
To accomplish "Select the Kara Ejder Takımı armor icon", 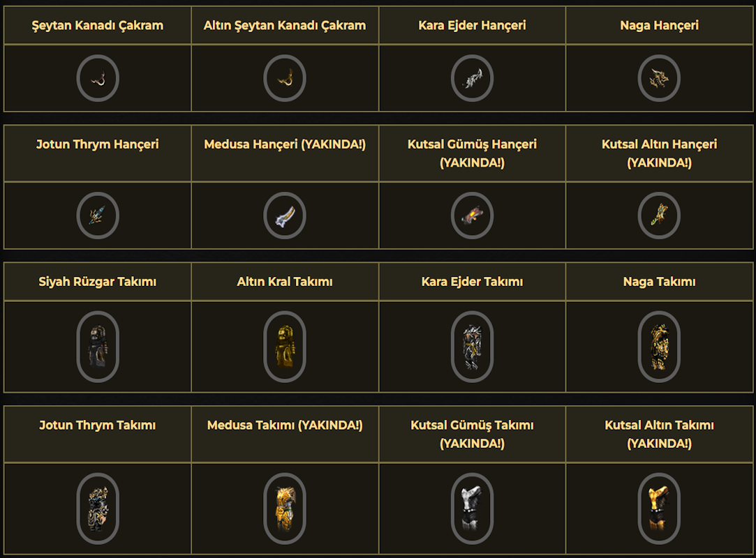I will tap(473, 347).
